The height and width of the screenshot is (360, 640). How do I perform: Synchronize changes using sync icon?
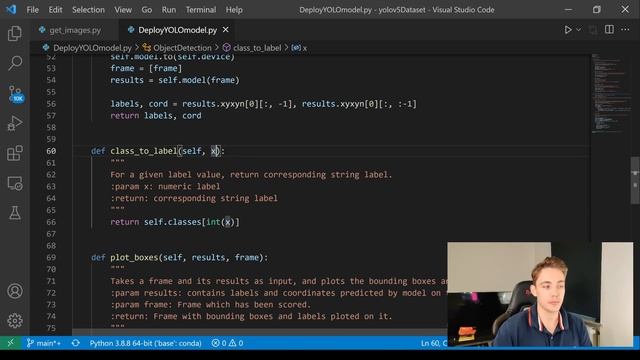point(76,343)
